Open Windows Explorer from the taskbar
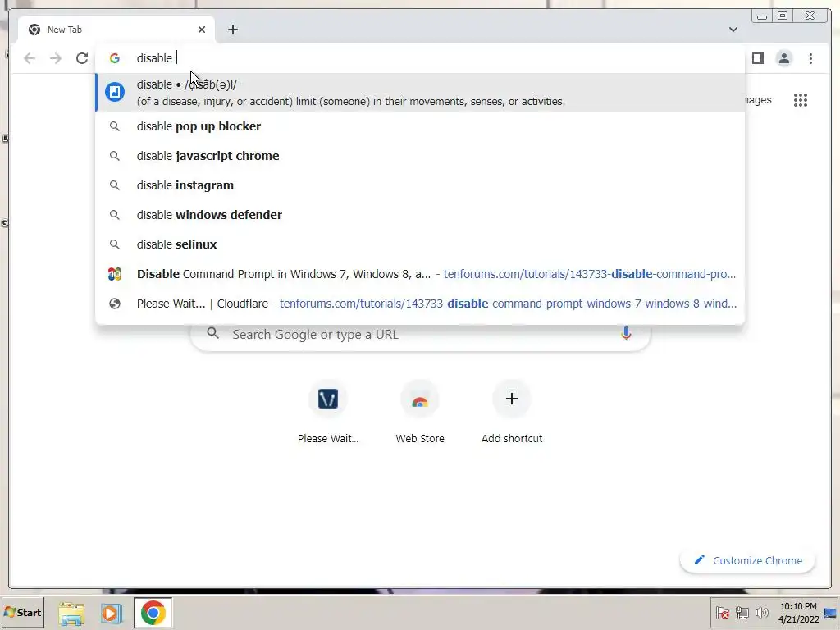 [71, 614]
